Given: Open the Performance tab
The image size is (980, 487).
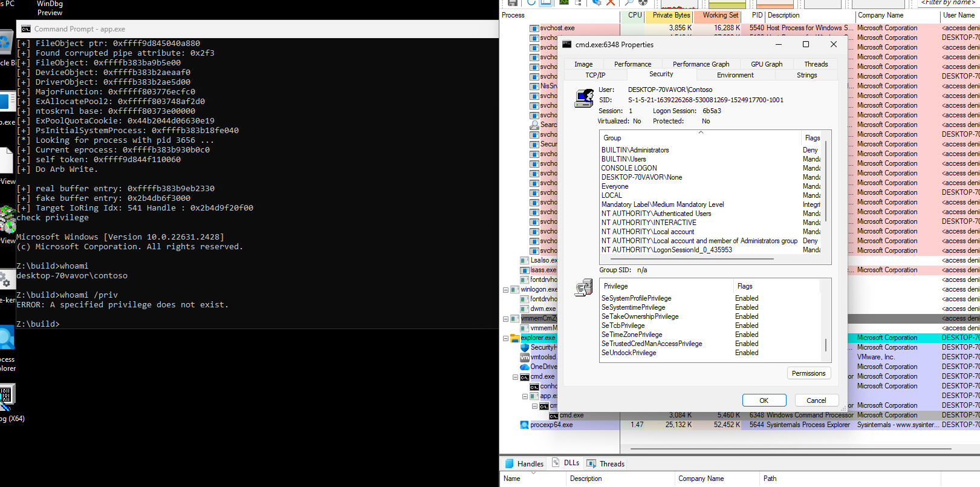Looking at the screenshot, I should (632, 64).
